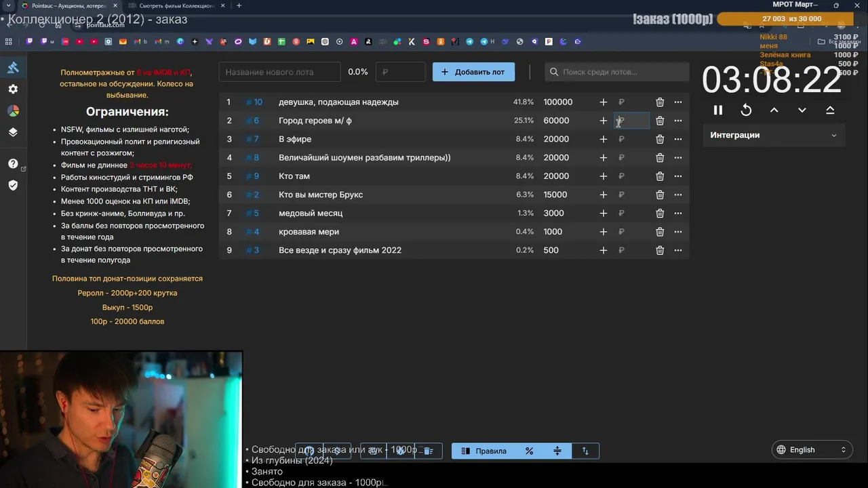868x488 pixels.
Task: Toggle the Правила rules panel
Action: (x=484, y=451)
